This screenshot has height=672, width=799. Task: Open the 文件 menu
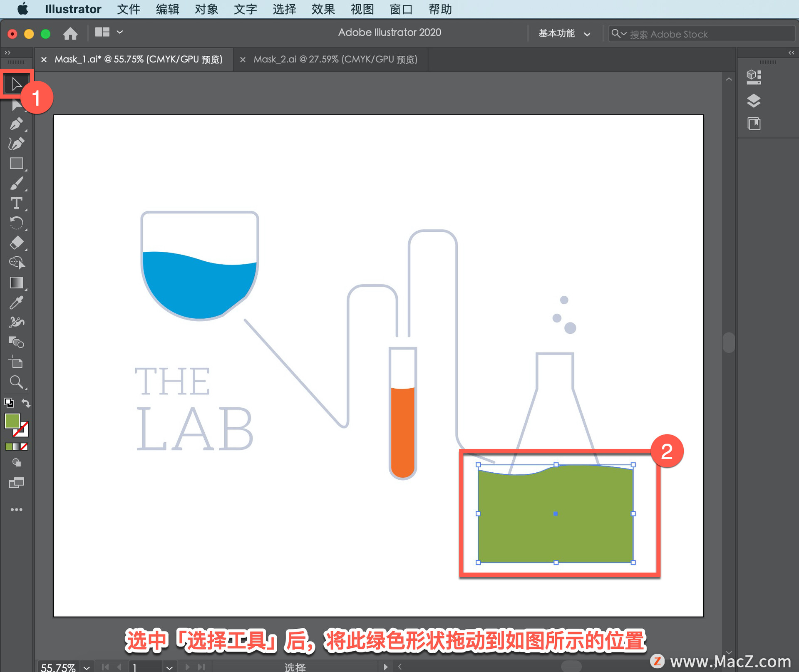[128, 9]
